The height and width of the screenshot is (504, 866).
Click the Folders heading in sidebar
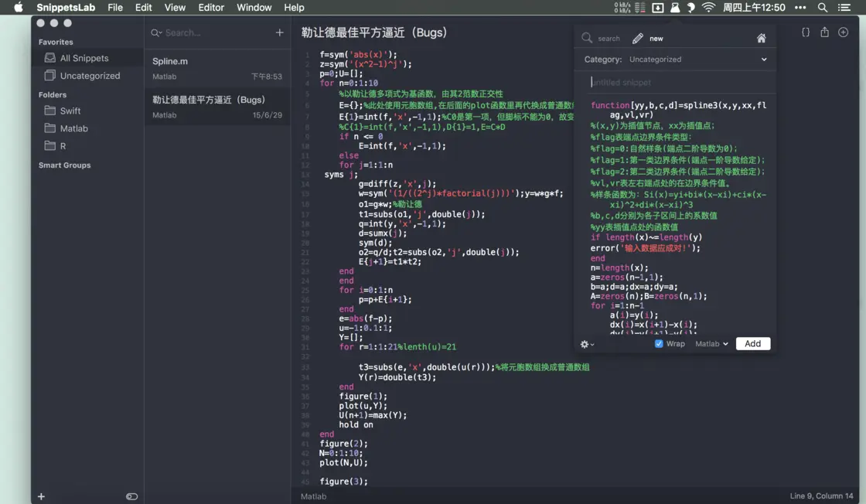(x=53, y=95)
